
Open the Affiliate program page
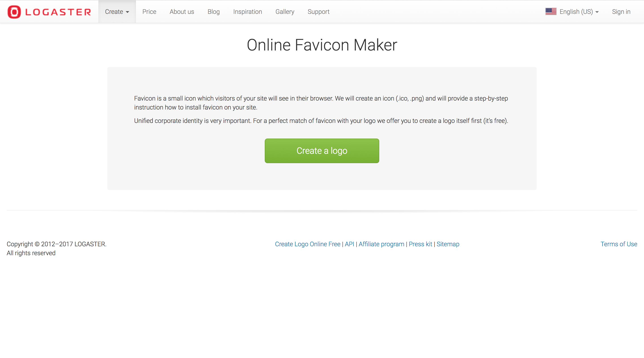point(381,244)
